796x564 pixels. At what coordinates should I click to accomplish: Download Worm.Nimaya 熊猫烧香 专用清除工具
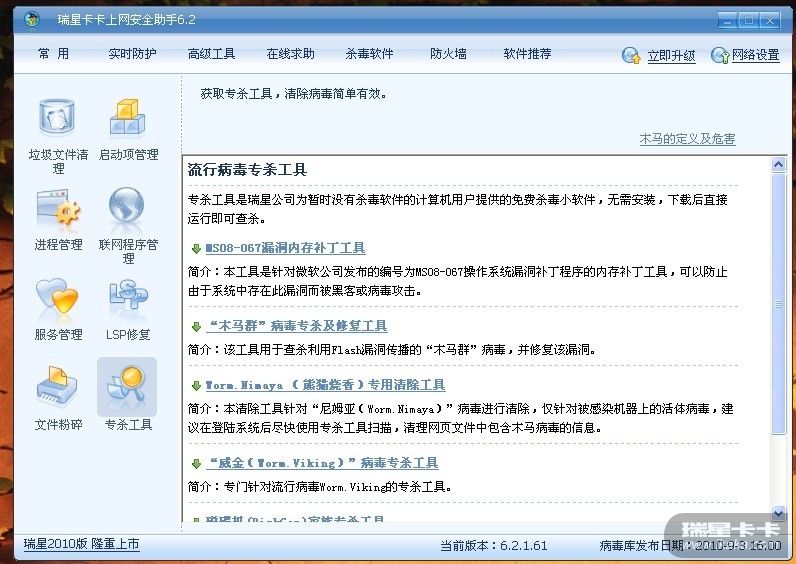coord(325,385)
